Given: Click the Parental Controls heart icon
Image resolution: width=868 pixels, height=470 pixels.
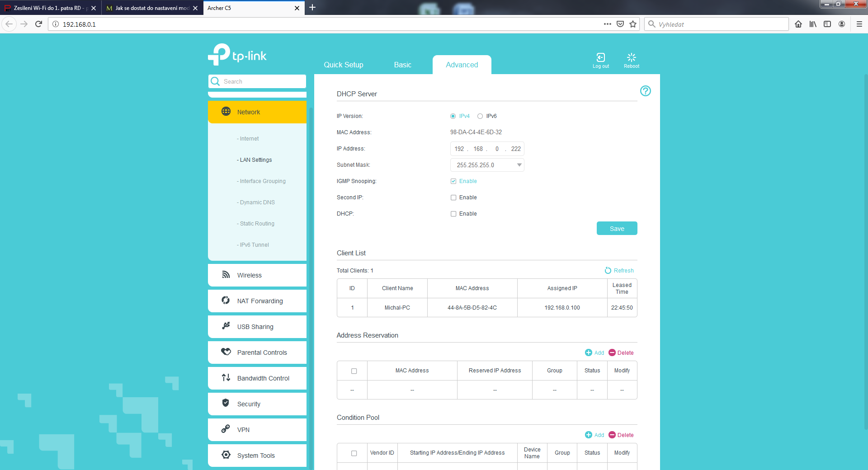Looking at the screenshot, I should click(226, 352).
